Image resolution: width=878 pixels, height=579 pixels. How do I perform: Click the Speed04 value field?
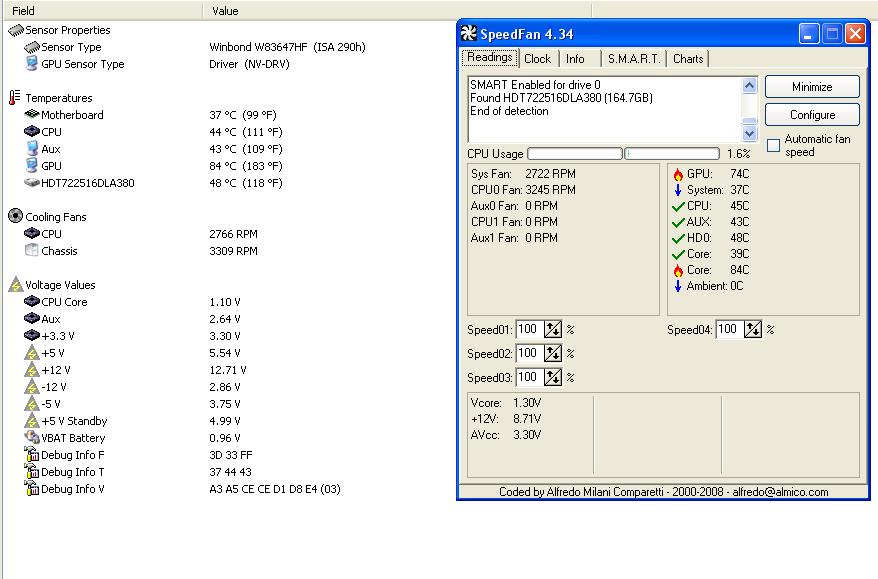click(x=729, y=329)
